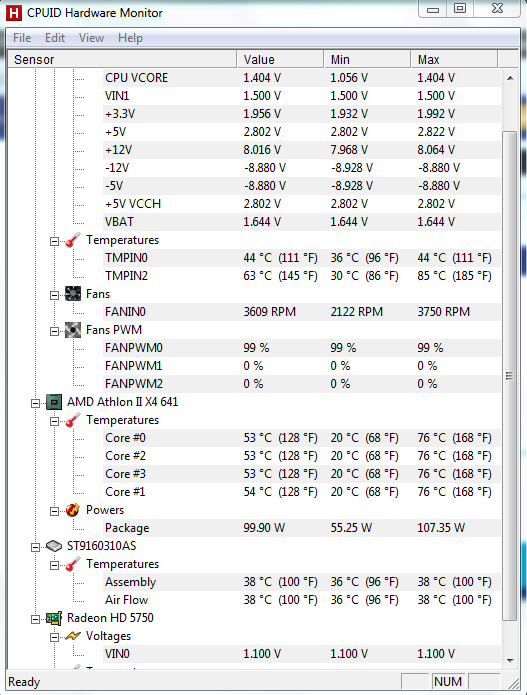Click the 99.90 W package power value

coord(264,528)
